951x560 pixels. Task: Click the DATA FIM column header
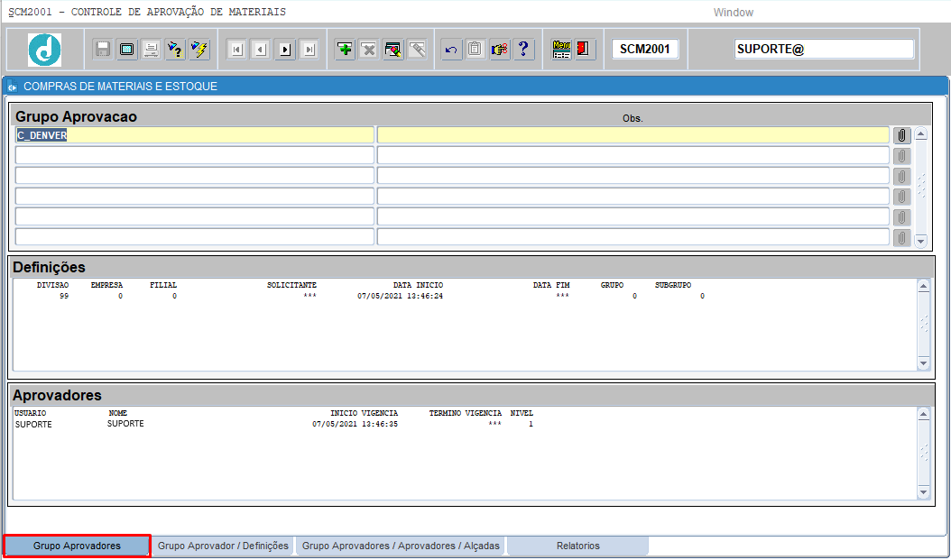[x=551, y=285]
